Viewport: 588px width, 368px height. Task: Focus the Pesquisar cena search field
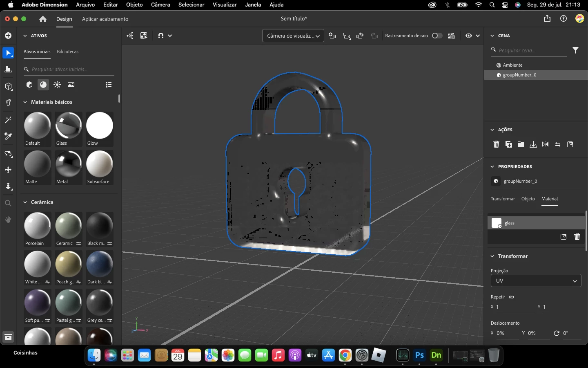click(x=529, y=50)
